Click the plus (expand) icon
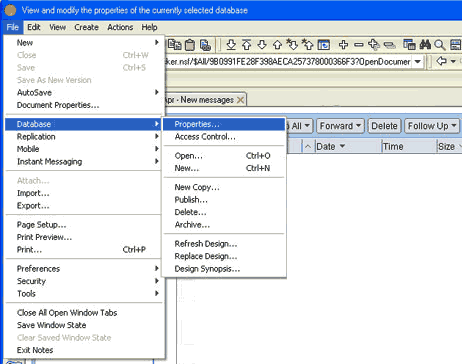The image size is (462, 364). point(343,44)
